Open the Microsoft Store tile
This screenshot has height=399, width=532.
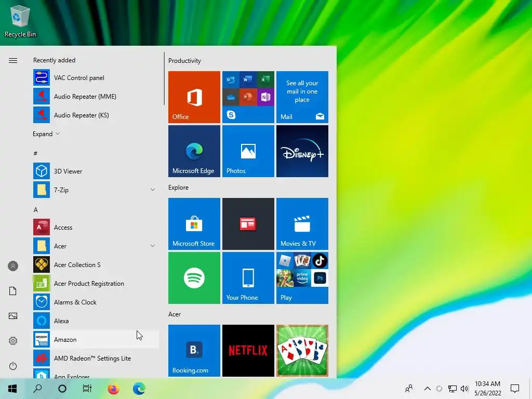[194, 224]
